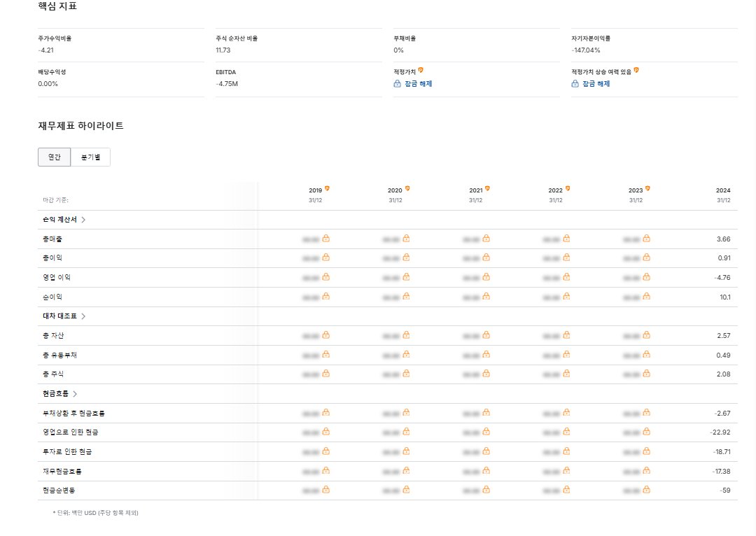Click the 2021 lock icon in 부채상환 후 현금흐름 row
Viewport: 756px width, 536px height.
486,412
